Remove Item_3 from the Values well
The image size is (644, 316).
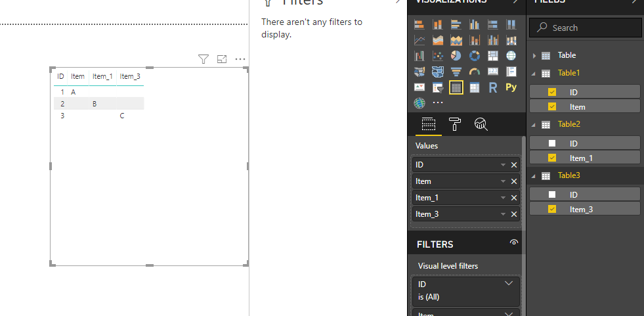coord(514,215)
